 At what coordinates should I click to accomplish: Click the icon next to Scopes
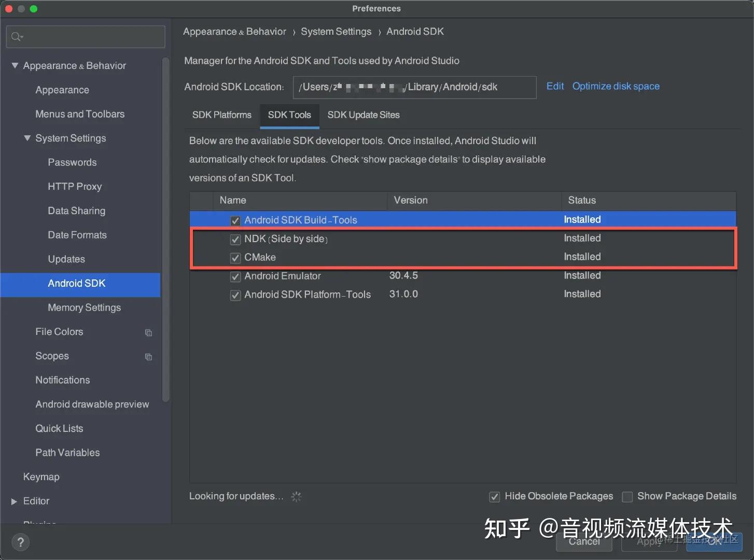(148, 357)
